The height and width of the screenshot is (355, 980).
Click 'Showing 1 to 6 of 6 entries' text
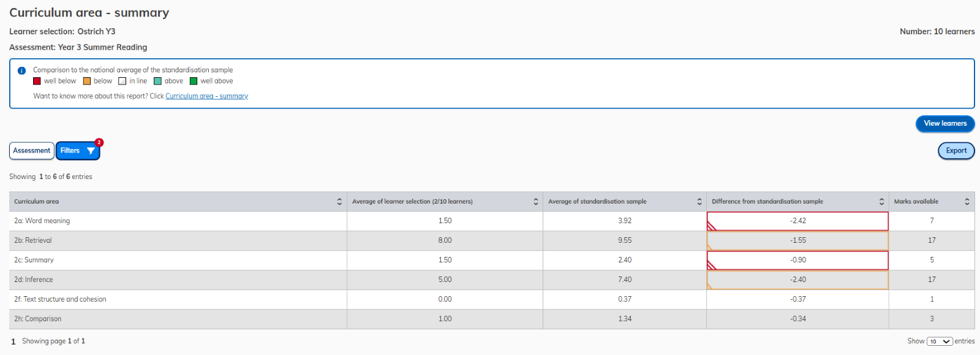51,177
